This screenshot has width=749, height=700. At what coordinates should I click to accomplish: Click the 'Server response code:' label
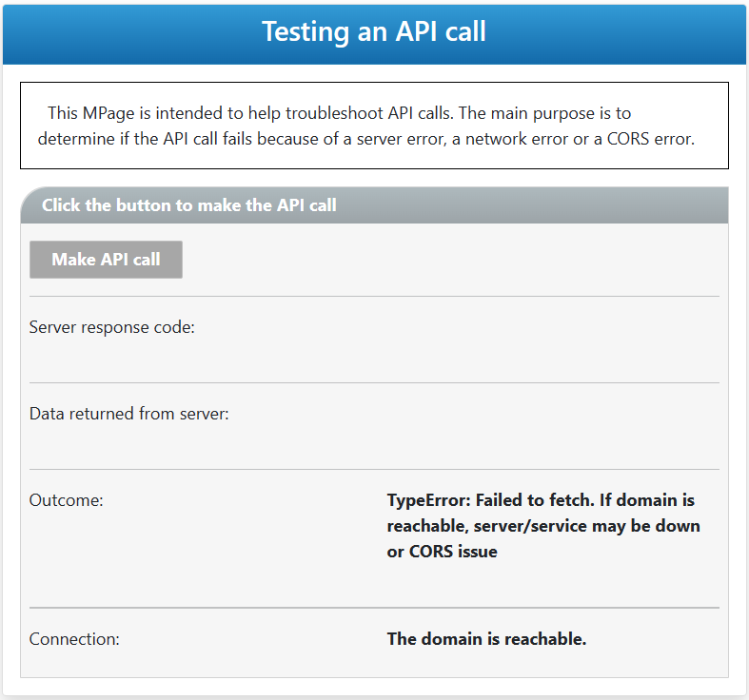coord(111,327)
